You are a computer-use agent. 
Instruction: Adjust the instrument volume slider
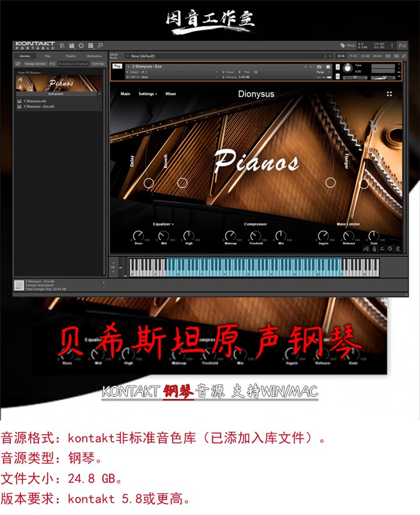click(383, 78)
